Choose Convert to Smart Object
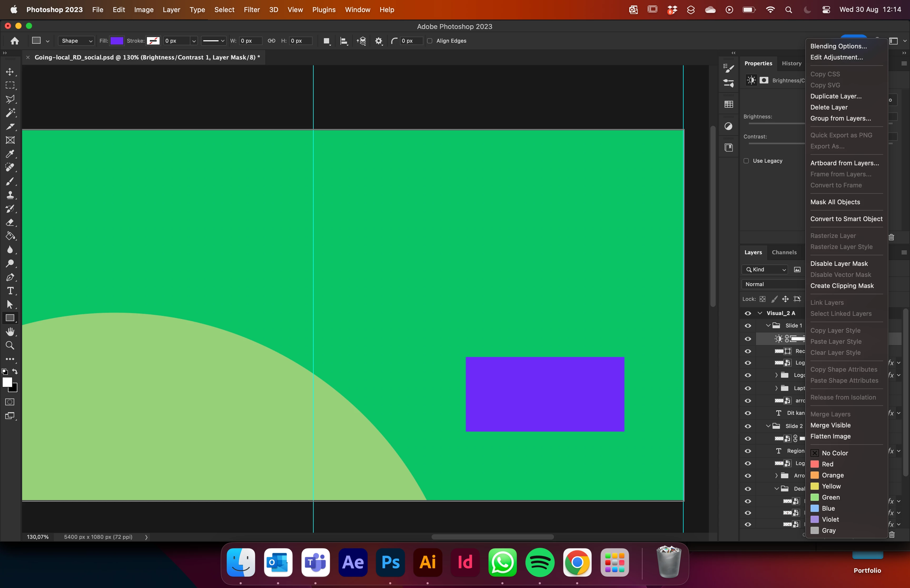This screenshot has height=588, width=910. click(846, 219)
